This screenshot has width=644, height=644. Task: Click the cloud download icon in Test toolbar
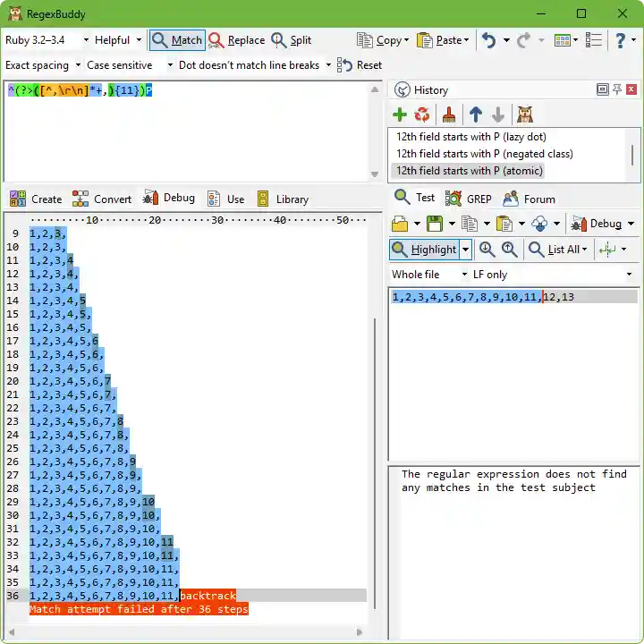click(x=539, y=224)
